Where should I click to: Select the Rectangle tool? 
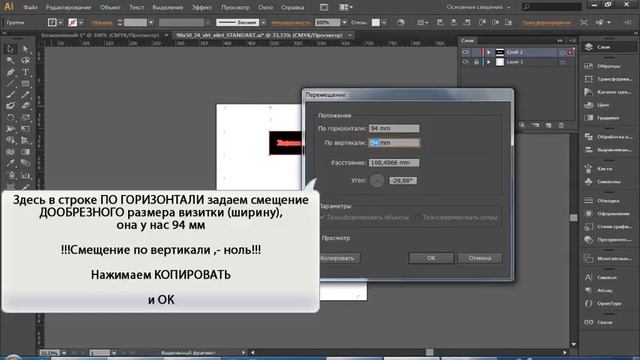[x=25, y=84]
